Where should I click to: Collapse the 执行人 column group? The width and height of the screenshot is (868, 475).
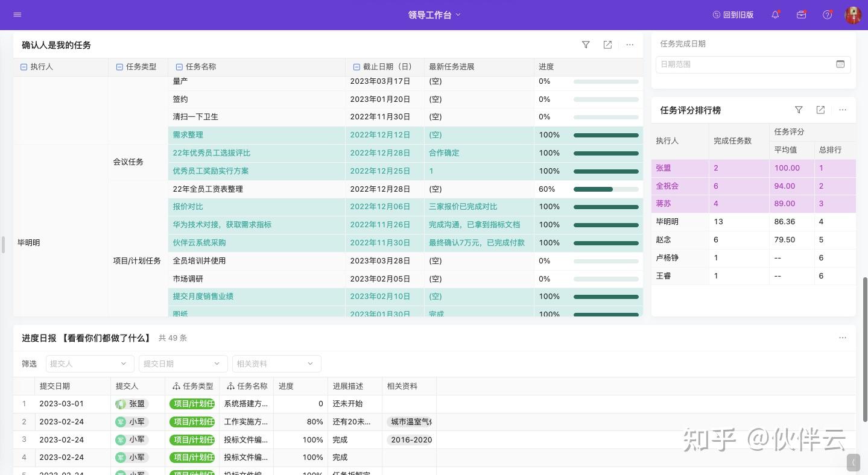24,67
